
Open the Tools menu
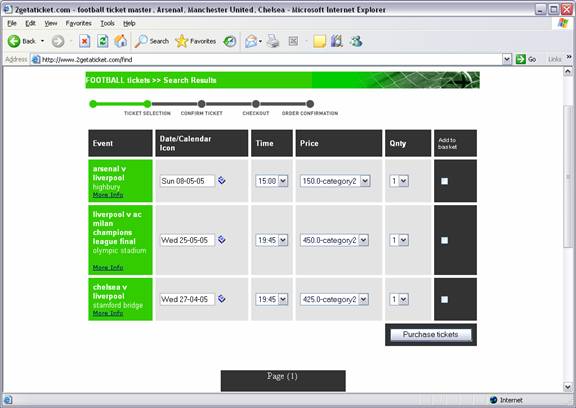click(107, 23)
